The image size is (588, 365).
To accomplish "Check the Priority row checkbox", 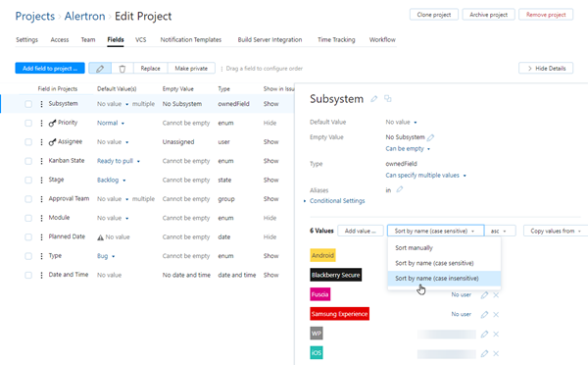I will pos(28,123).
